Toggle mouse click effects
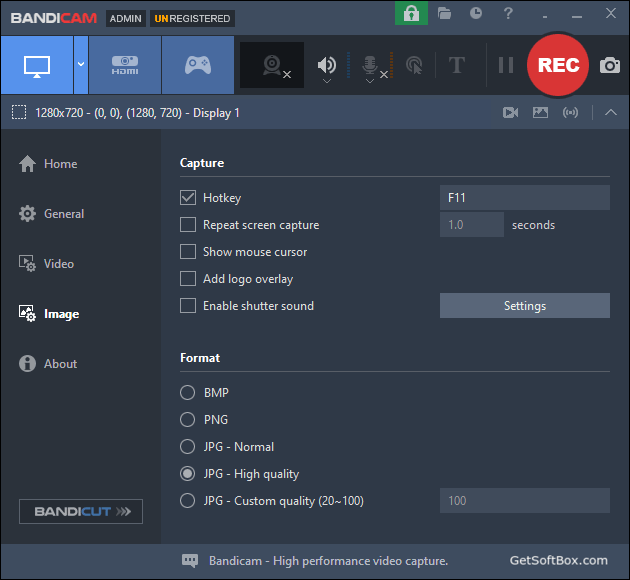Screen dimensions: 630x580 (x=414, y=65)
